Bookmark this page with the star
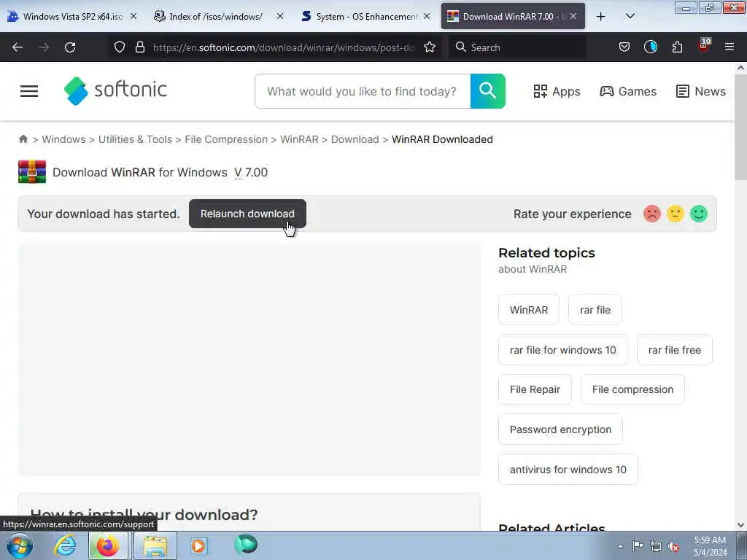This screenshot has height=560, width=747. tap(430, 47)
